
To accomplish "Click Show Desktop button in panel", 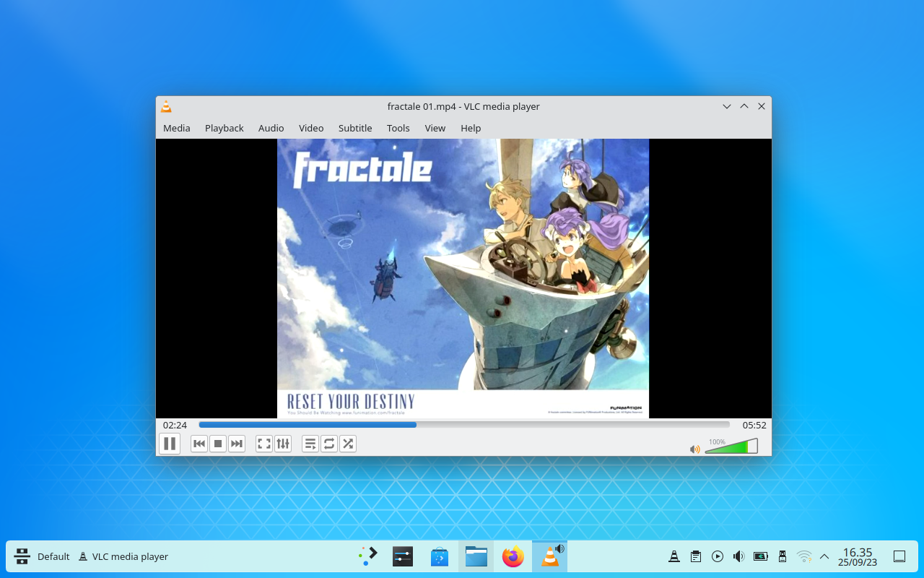I will [x=899, y=556].
